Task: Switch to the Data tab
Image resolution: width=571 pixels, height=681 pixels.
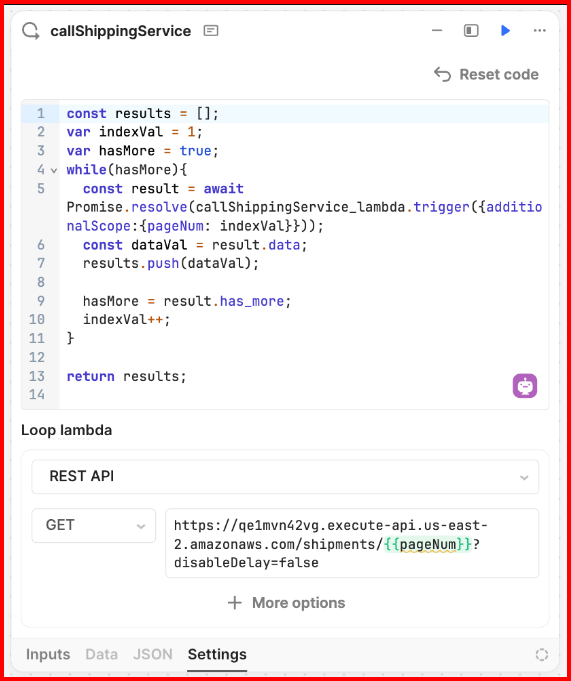Action: pos(101,655)
